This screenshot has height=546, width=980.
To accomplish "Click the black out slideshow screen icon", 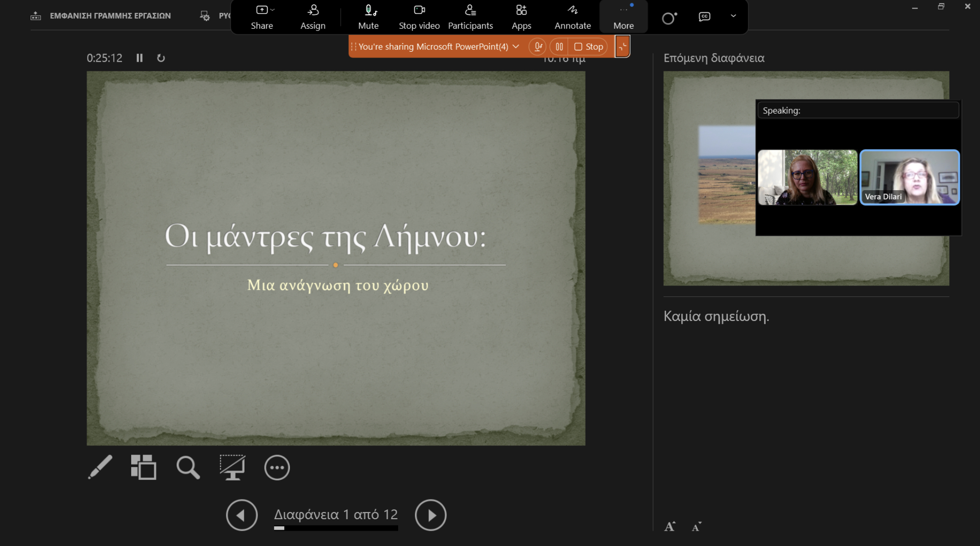I will click(x=232, y=467).
